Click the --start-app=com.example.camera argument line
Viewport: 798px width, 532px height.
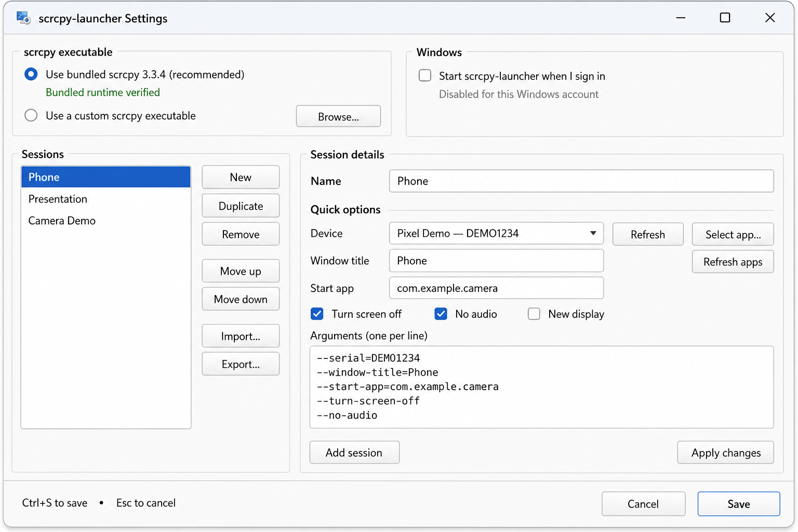tap(407, 387)
